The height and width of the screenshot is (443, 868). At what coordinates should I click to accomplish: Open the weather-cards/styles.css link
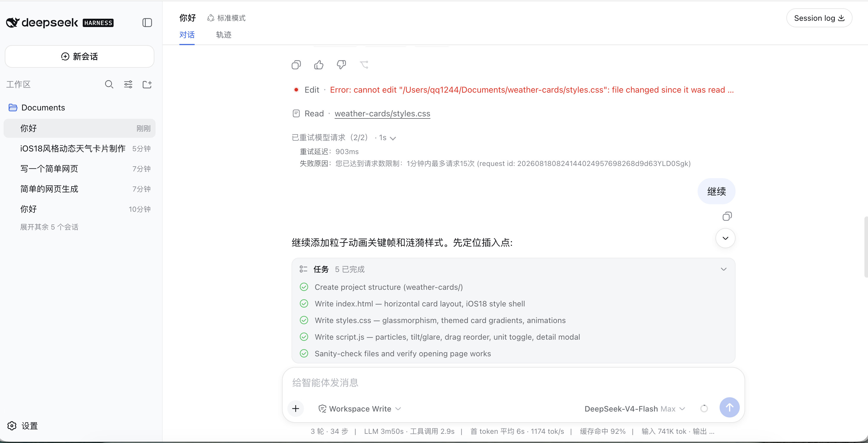click(382, 114)
